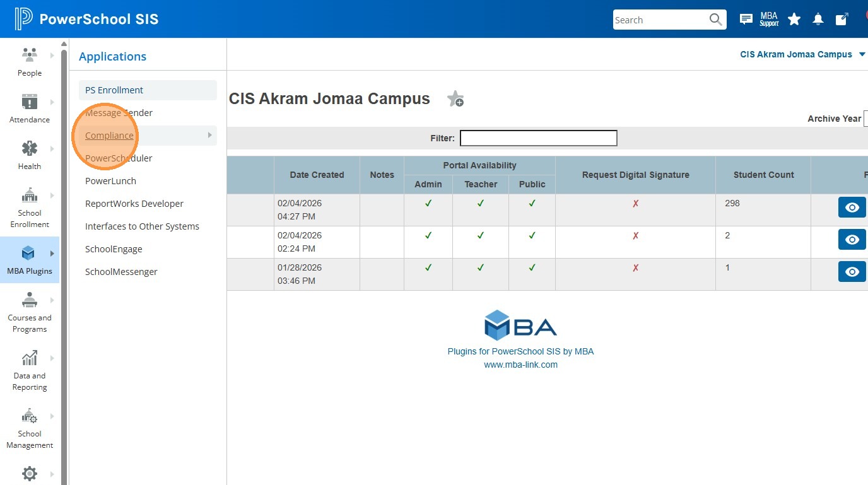Screen dimensions: 868x485
Task: Click the external link icon in header
Action: (x=842, y=20)
